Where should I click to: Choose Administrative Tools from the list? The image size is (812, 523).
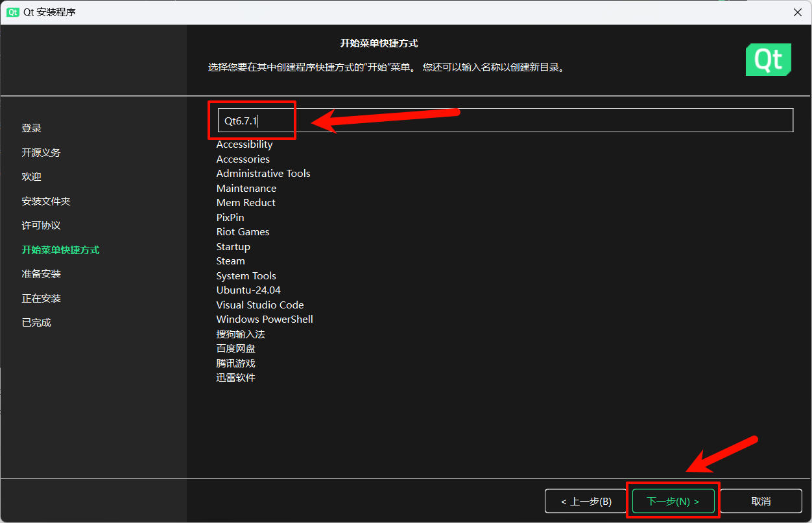point(263,174)
